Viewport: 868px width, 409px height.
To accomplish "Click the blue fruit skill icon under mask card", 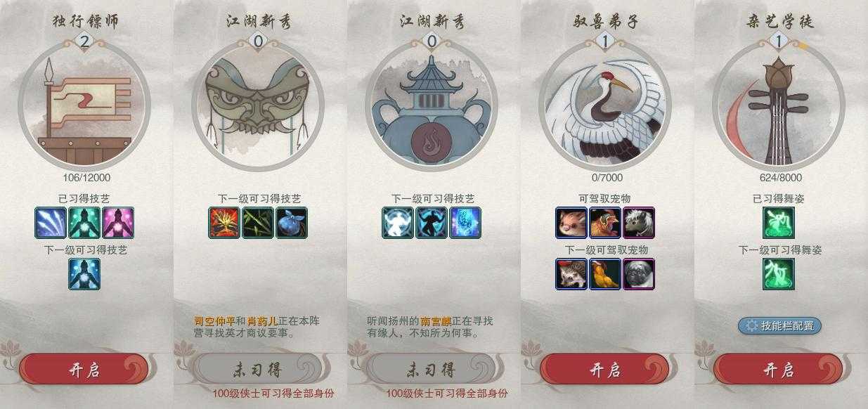I will click(x=292, y=223).
